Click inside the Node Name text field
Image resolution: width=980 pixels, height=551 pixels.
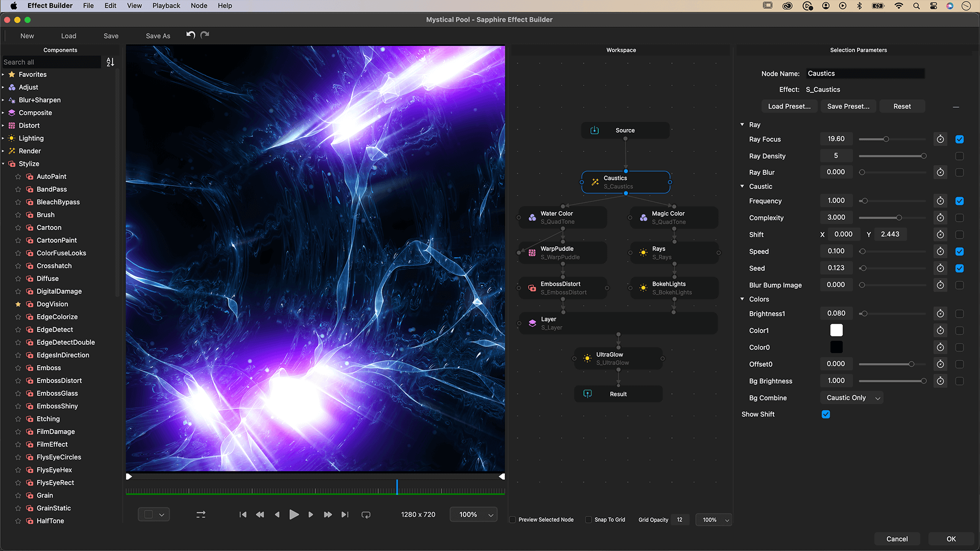865,73
